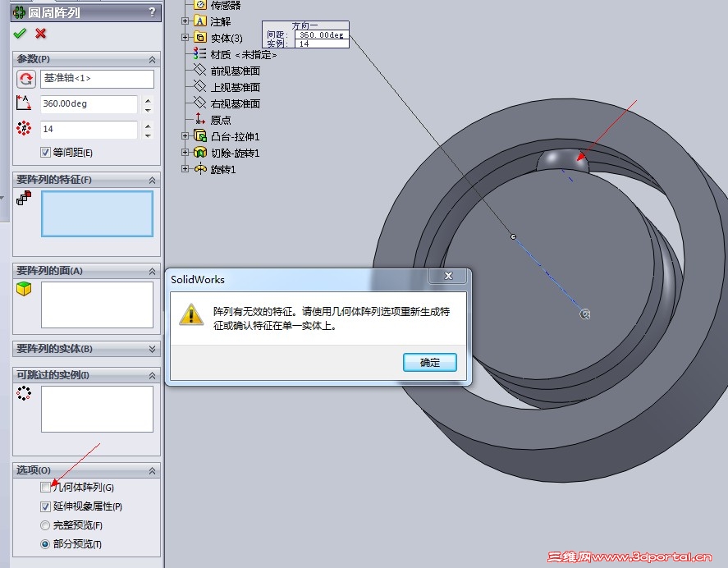The width and height of the screenshot is (728, 568).
Task: Select the 原点 origin item
Action: pyautogui.click(x=220, y=120)
